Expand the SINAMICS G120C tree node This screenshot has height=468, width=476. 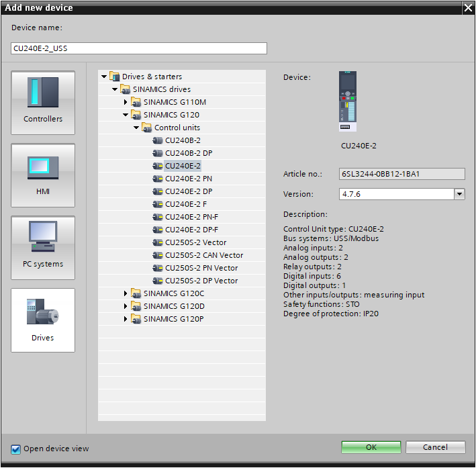126,293
